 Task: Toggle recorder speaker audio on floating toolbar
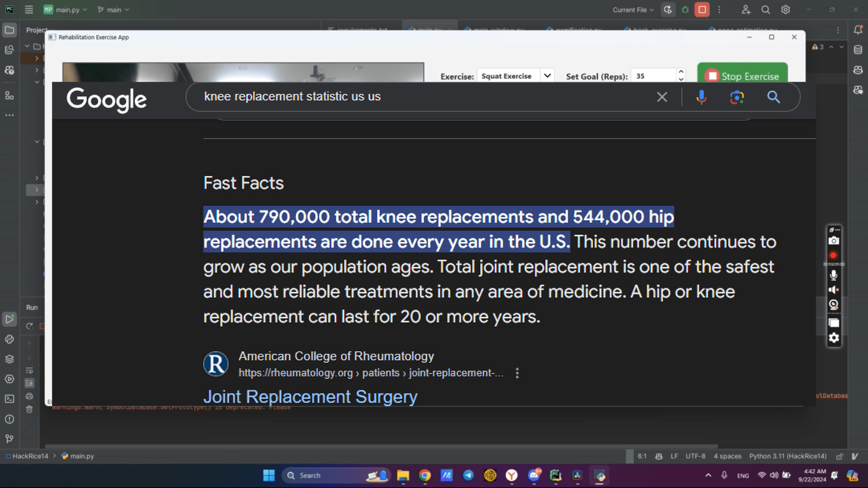[x=834, y=290]
